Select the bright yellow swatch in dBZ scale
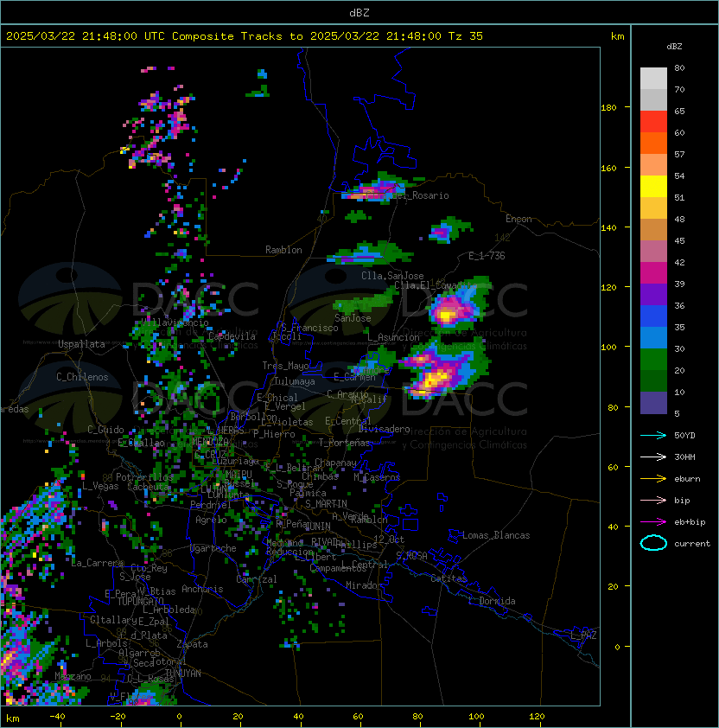 pyautogui.click(x=653, y=187)
